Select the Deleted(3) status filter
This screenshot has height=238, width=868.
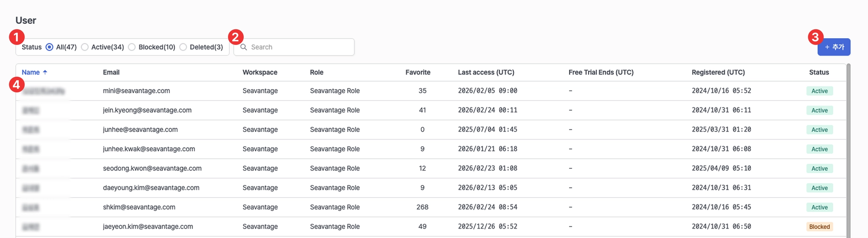[x=183, y=47]
